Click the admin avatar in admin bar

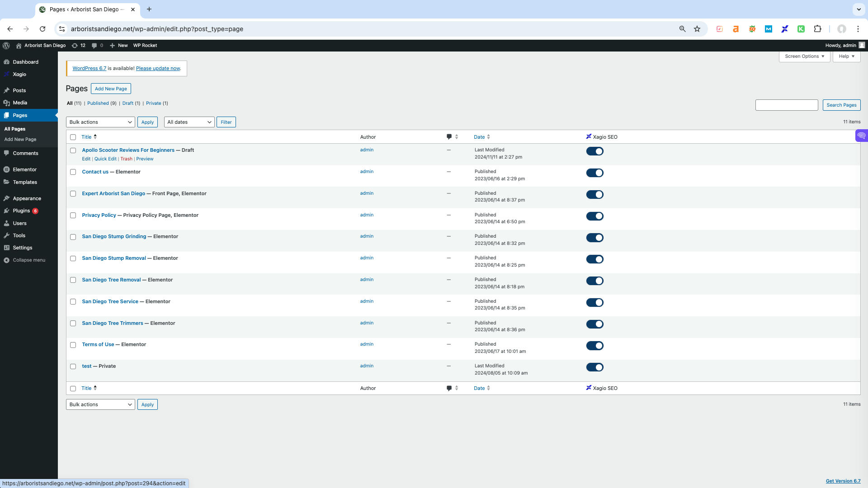[862, 46]
